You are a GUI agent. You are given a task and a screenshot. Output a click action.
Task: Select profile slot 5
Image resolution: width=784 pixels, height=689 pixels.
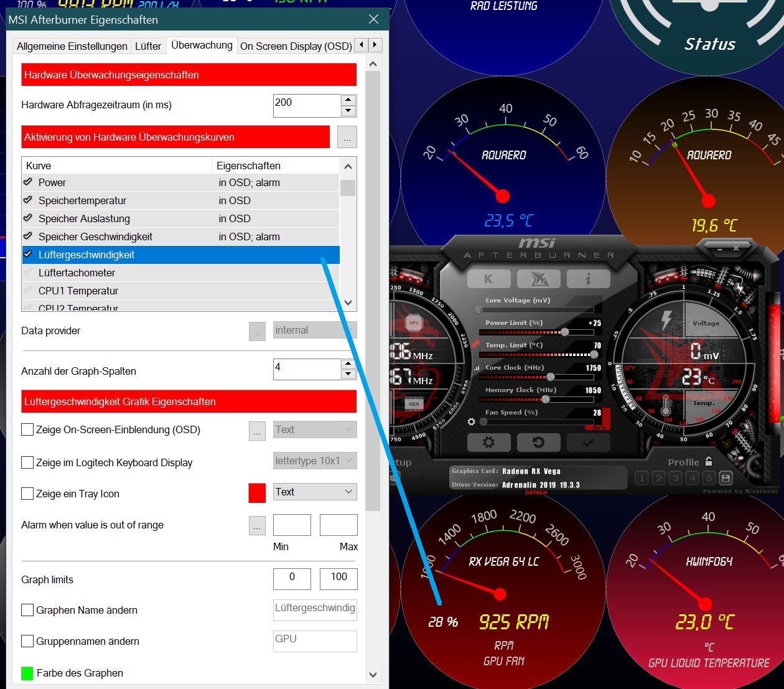click(709, 478)
